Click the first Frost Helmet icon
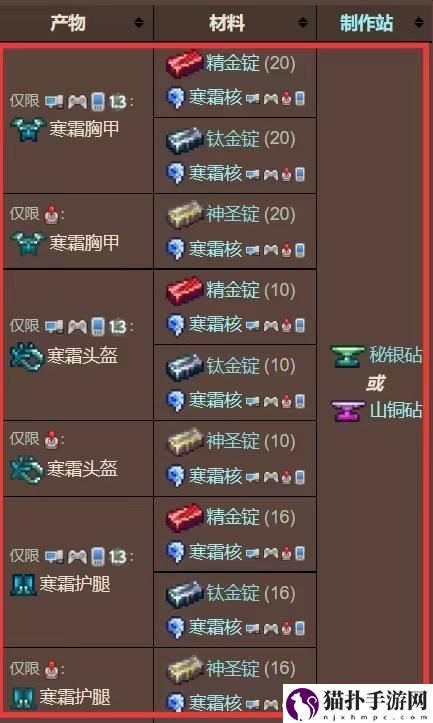 [26, 357]
